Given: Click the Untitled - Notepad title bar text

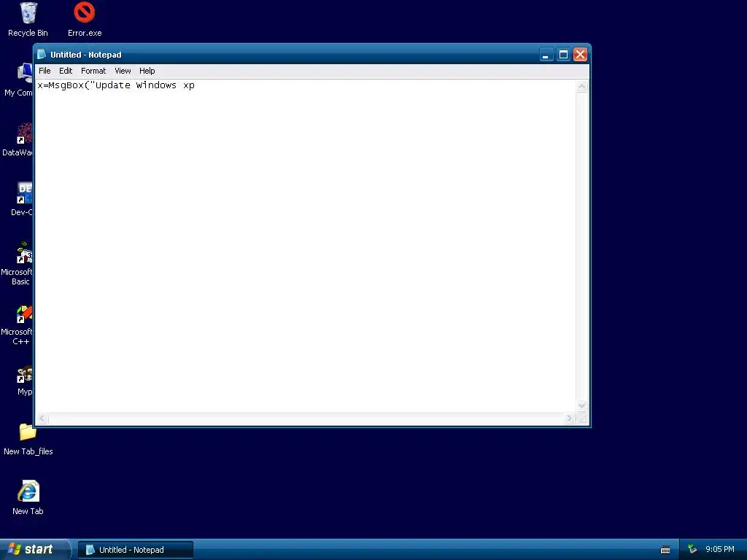Looking at the screenshot, I should tap(86, 55).
